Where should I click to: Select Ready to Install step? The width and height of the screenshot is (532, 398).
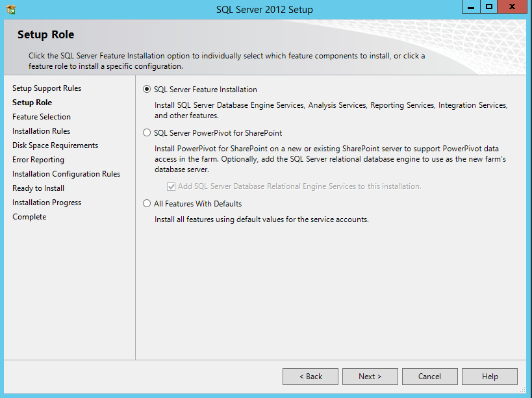coord(38,188)
